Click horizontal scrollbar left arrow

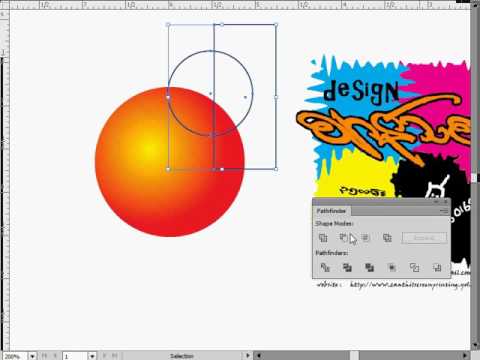click(x=259, y=355)
